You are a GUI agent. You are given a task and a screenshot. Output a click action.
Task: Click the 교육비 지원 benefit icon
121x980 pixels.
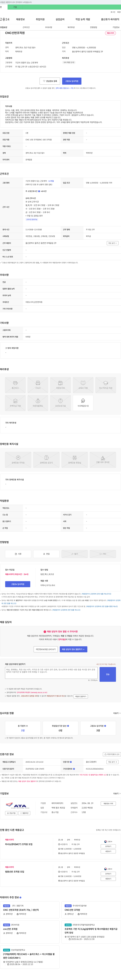click(x=83, y=385)
